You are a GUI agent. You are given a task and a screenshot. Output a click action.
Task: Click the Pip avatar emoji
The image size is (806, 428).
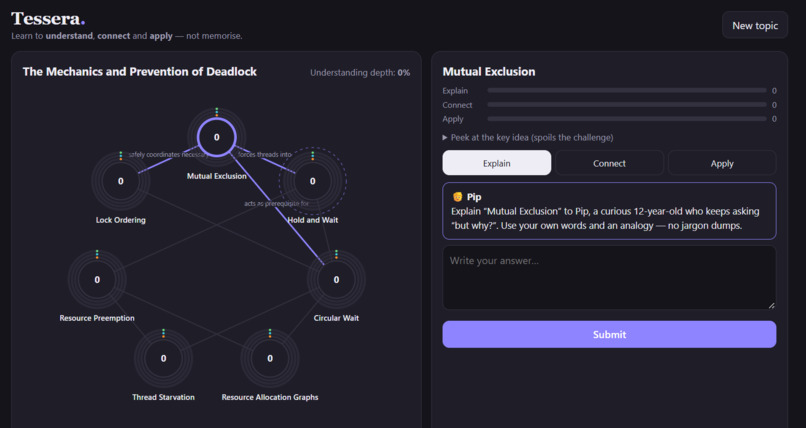tap(457, 197)
